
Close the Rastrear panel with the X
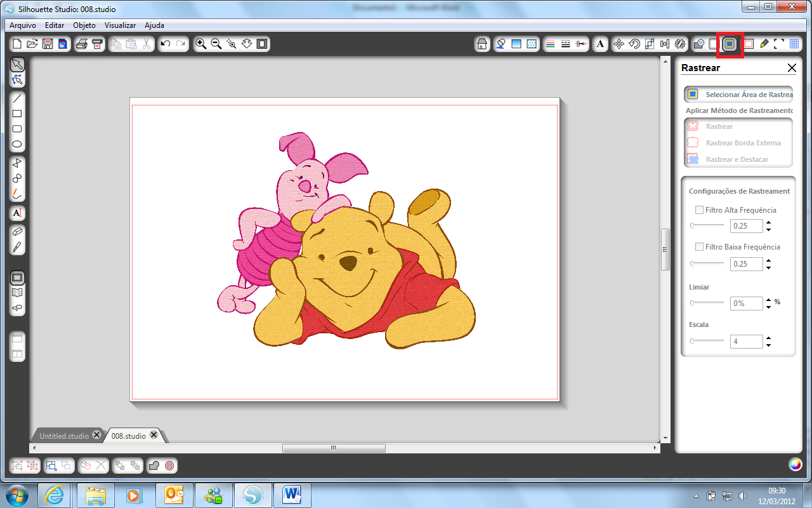(792, 68)
